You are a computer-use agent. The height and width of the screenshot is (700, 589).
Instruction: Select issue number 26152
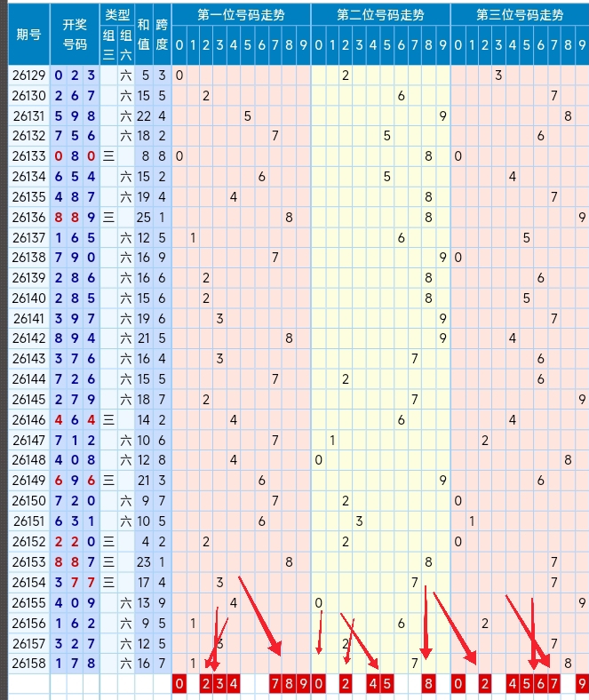(x=29, y=542)
